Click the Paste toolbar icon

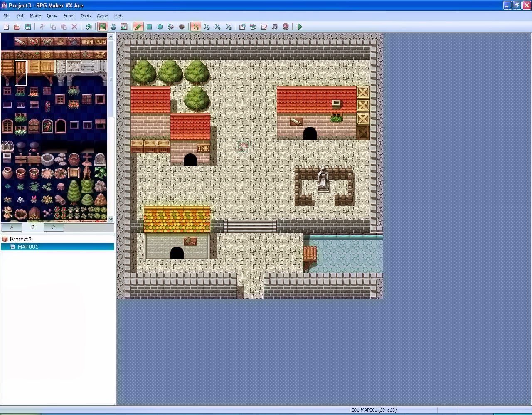click(x=64, y=27)
